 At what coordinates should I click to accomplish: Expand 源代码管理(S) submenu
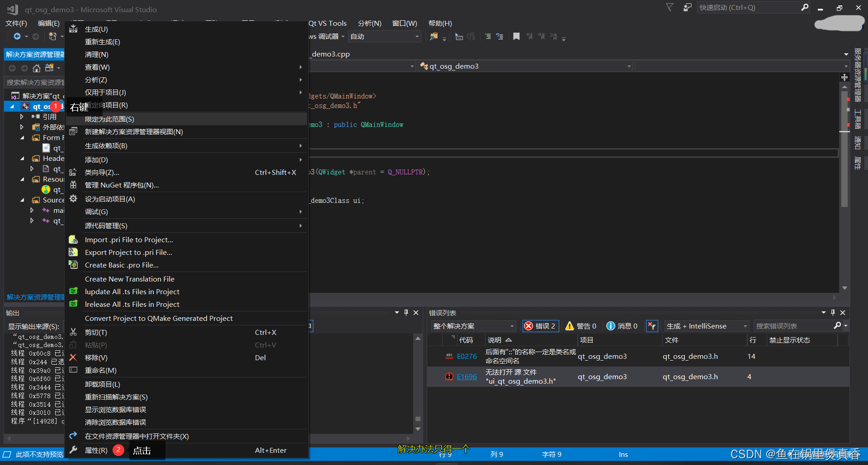pos(186,226)
